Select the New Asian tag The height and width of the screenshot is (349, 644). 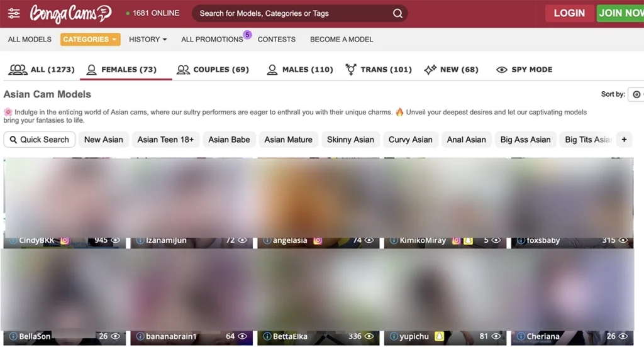pos(104,140)
